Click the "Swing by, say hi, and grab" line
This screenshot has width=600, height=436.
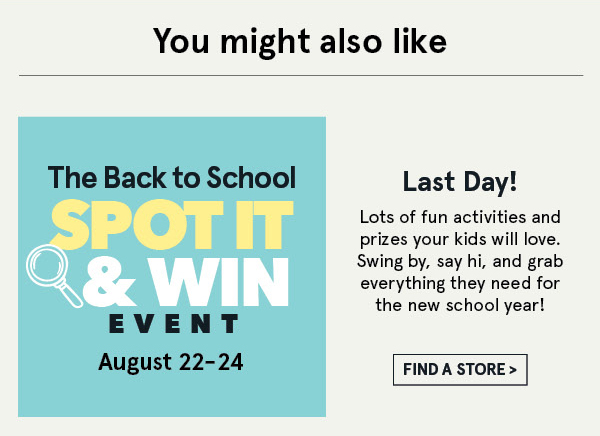[460, 261]
